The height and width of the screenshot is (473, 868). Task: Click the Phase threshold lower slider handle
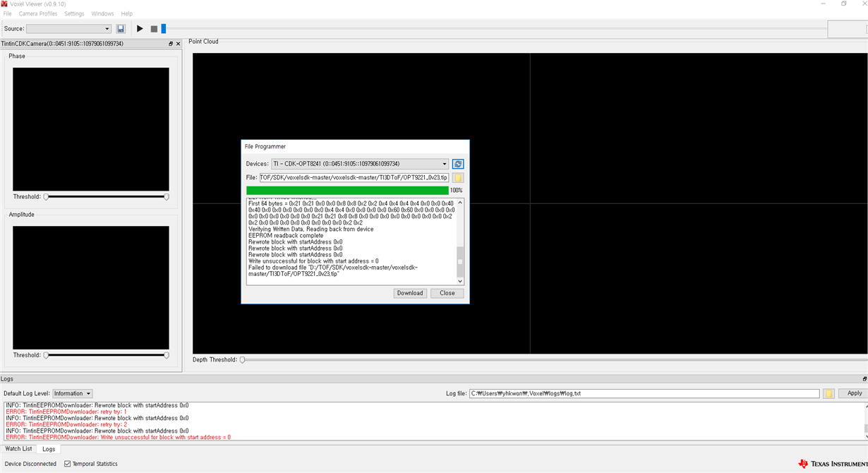pyautogui.click(x=47, y=197)
